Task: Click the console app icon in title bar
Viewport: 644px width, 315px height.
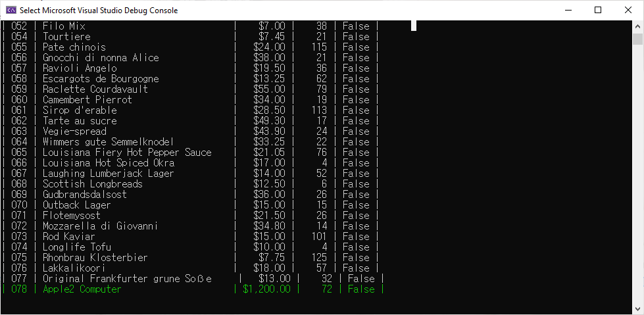Action: pyautogui.click(x=11, y=11)
